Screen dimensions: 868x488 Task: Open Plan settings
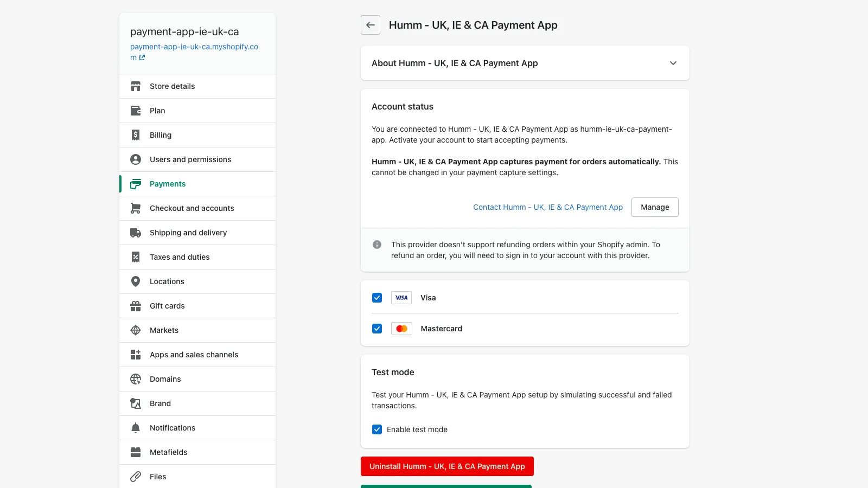[x=197, y=111]
